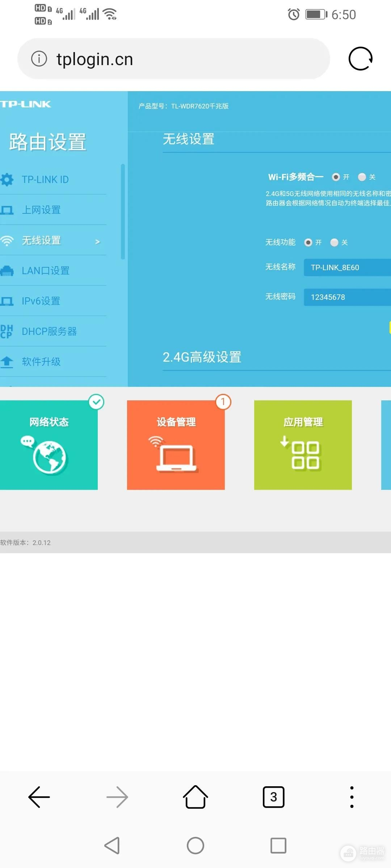
Task: Disable 无线功能 by selecting 关
Action: tap(335, 242)
